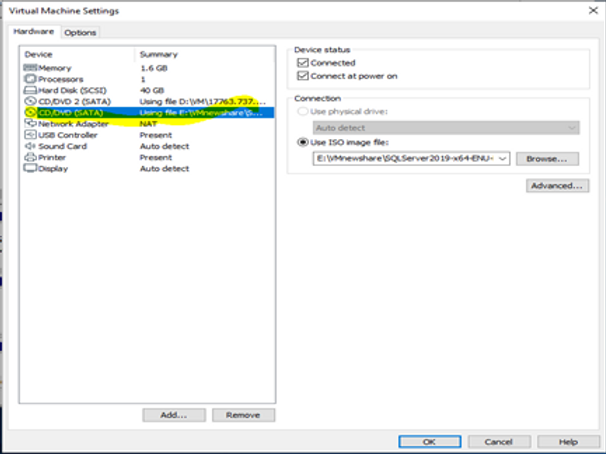Switch to the Options tab
This screenshot has height=454, width=606.
point(80,33)
